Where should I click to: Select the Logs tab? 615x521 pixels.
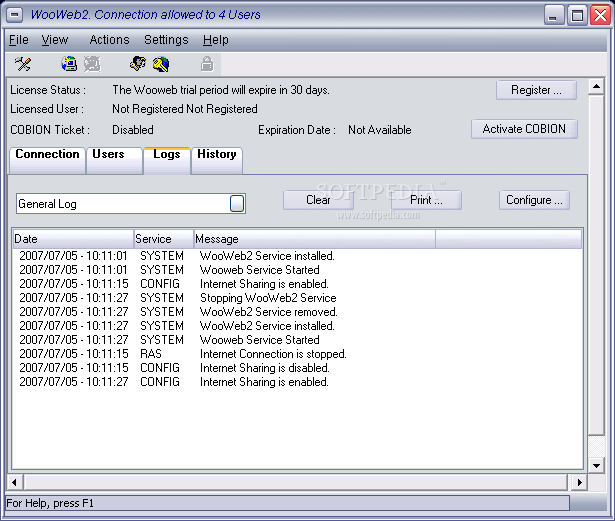point(167,160)
